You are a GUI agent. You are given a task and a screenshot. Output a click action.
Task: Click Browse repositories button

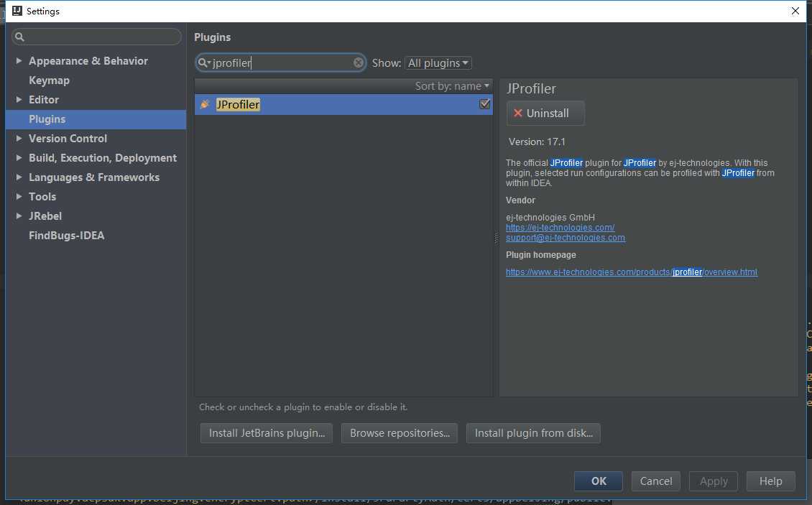400,433
